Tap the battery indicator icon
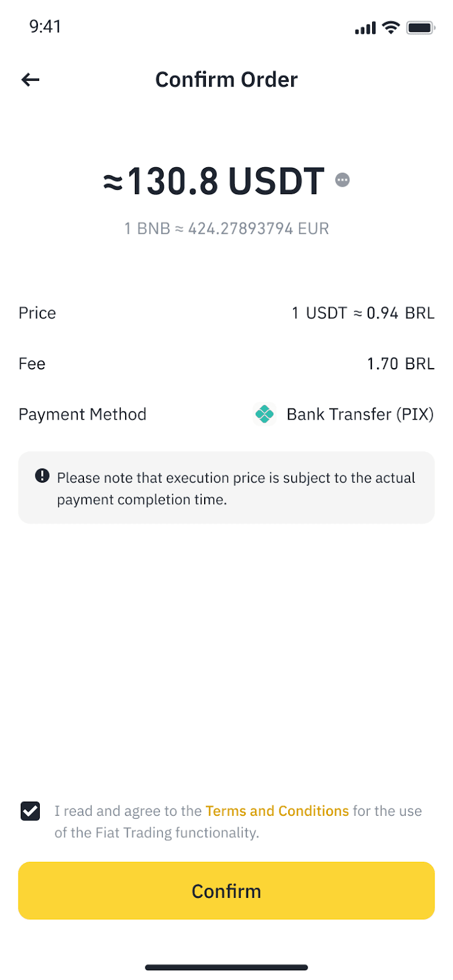 coord(421,27)
